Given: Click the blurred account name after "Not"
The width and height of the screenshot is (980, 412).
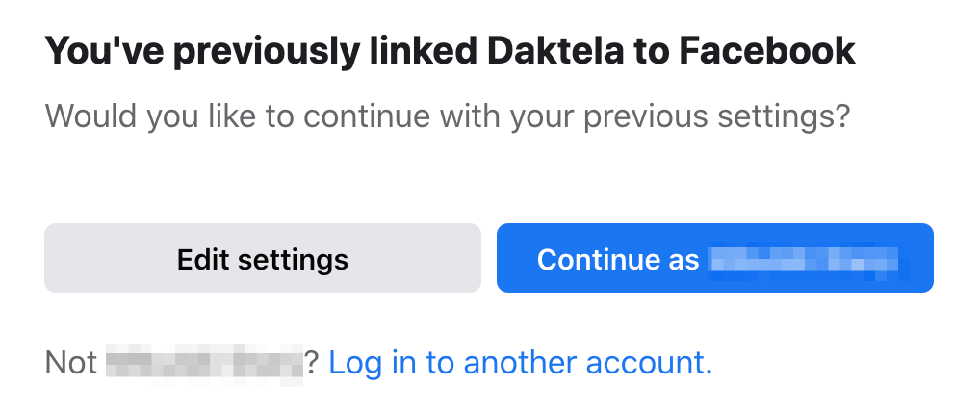Looking at the screenshot, I should tap(203, 363).
